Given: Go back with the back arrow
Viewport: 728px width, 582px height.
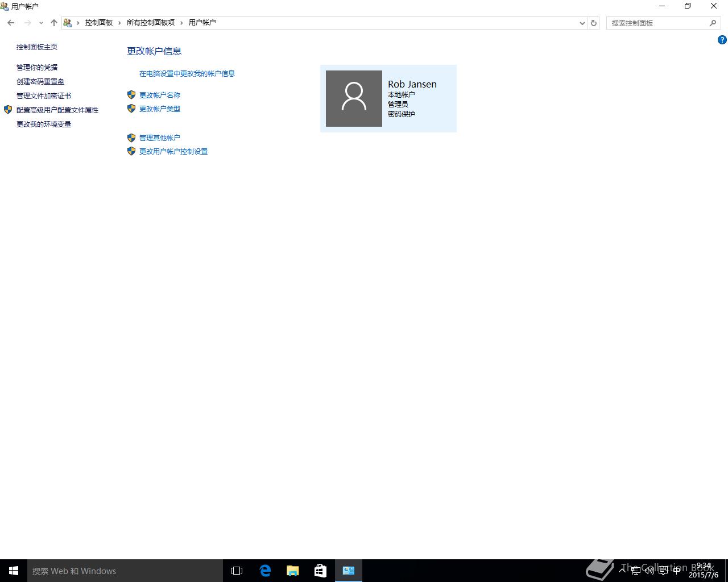Looking at the screenshot, I should click(x=11, y=23).
